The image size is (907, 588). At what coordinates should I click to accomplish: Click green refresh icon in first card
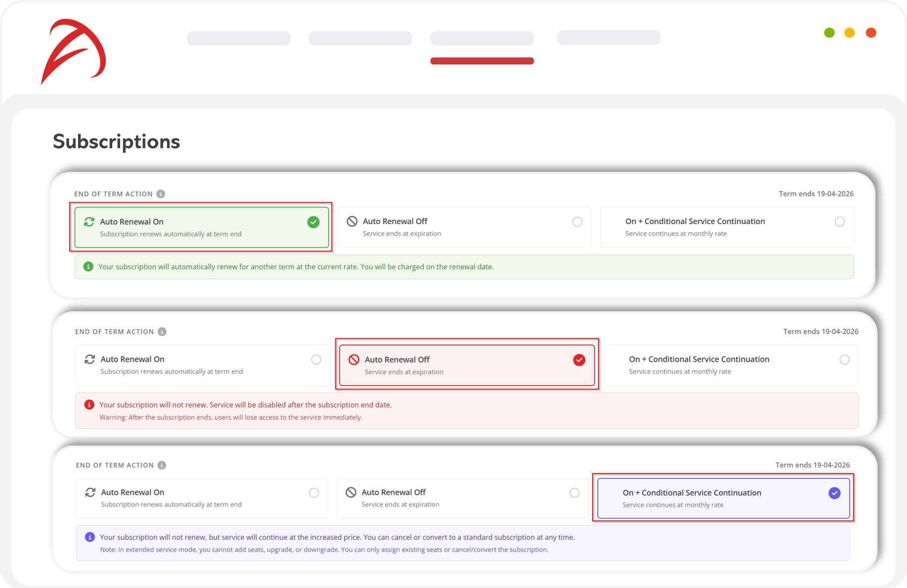click(x=89, y=222)
